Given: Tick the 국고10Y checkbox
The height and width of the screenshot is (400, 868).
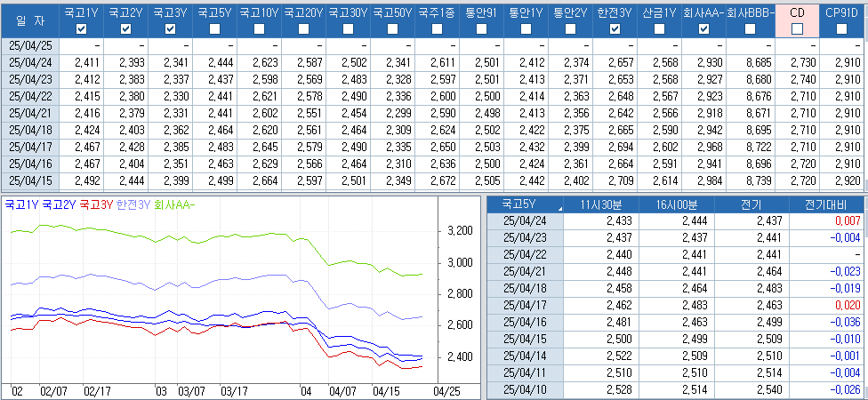Looking at the screenshot, I should [260, 29].
